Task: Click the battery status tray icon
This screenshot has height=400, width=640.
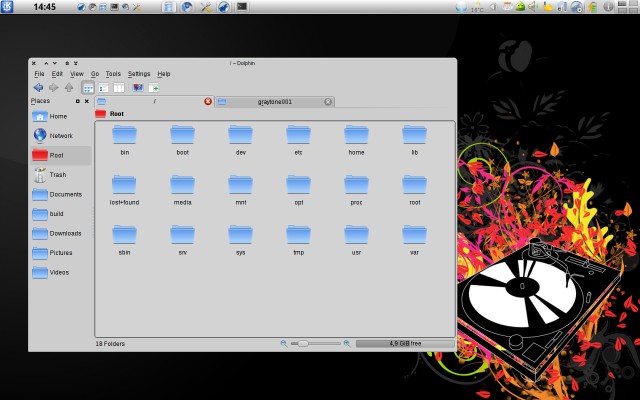Action: click(592, 7)
